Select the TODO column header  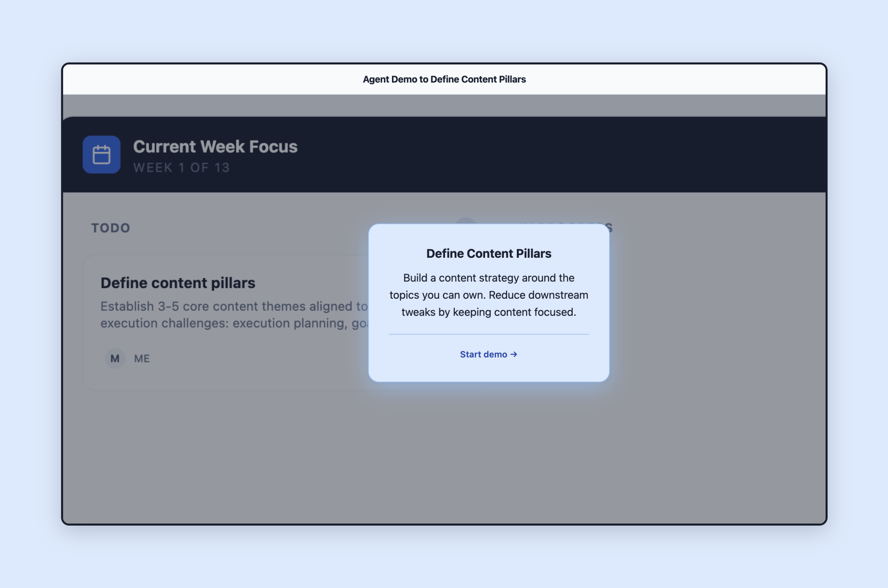click(111, 228)
